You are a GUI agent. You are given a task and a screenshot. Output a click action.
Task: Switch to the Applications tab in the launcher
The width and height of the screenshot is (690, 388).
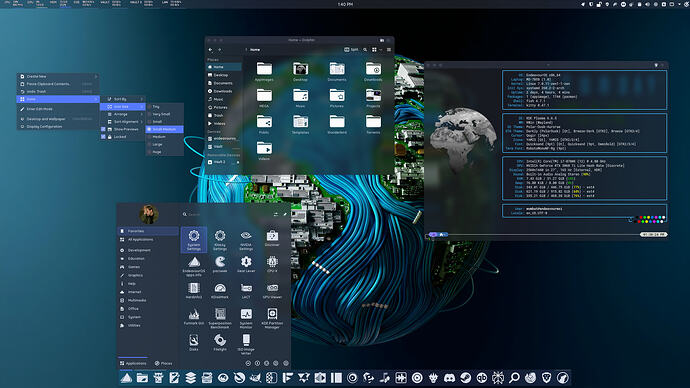click(x=133, y=363)
